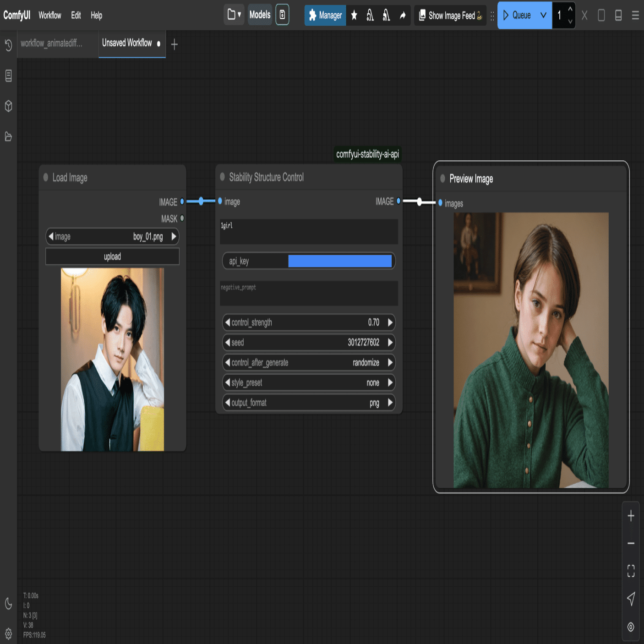Toggle link visibility eye icon
Screen dimensions: 644x644
pos(631,627)
